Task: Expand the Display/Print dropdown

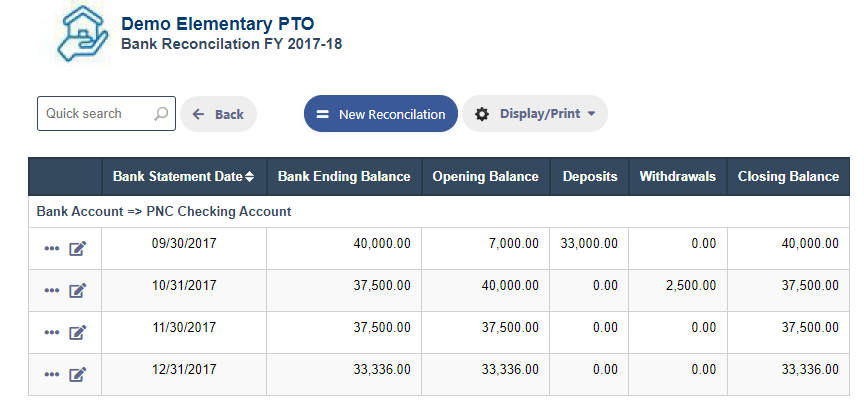Action: tap(534, 114)
